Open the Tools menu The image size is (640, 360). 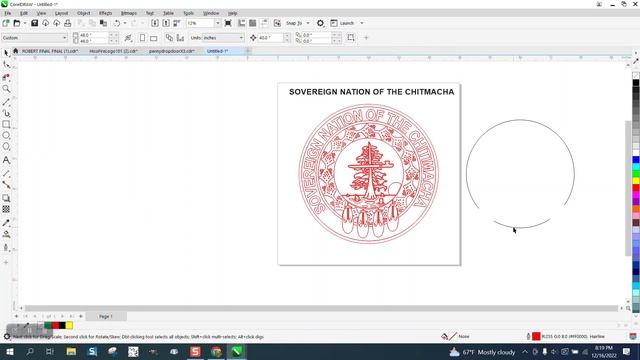189,13
